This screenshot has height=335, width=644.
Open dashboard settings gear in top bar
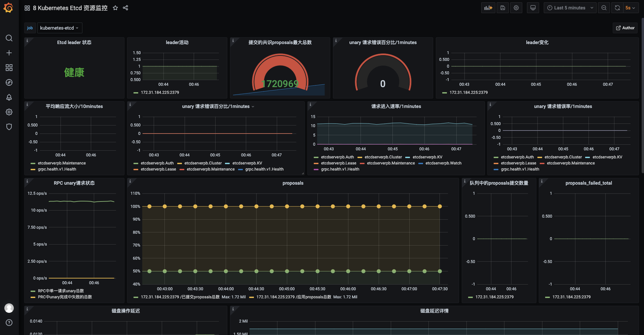pos(516,8)
